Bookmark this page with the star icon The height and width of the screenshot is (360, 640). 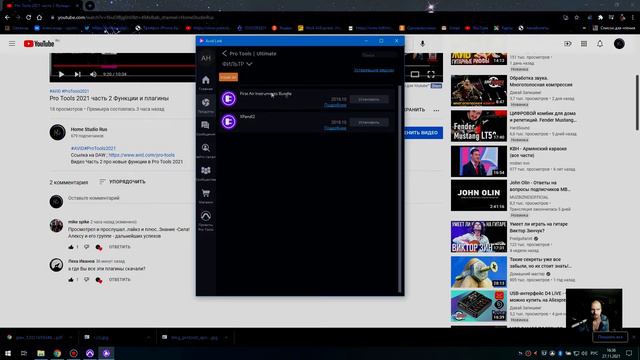click(x=576, y=18)
